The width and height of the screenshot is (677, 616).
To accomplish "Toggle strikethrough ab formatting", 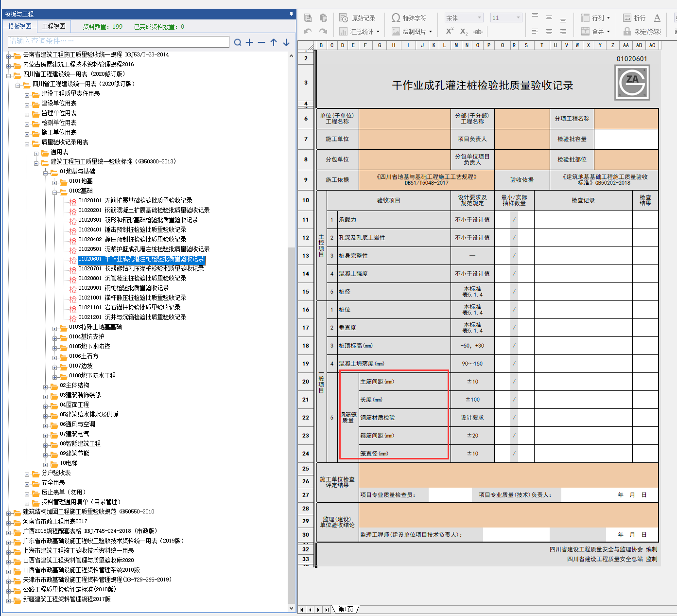I will coord(478,32).
